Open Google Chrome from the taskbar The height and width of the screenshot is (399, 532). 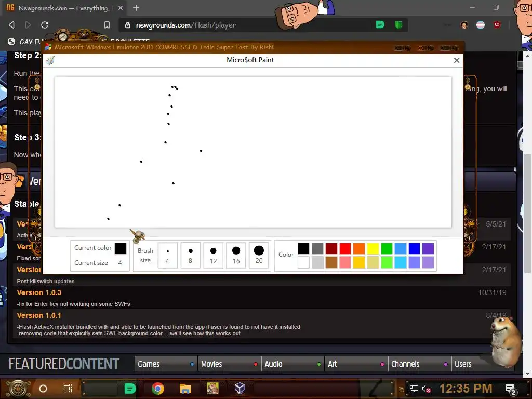158,389
